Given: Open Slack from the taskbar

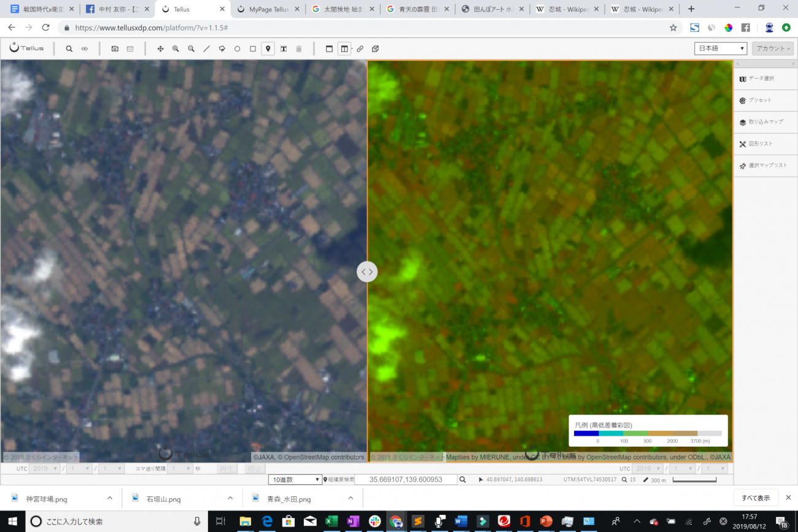Looking at the screenshot, I should point(374,521).
